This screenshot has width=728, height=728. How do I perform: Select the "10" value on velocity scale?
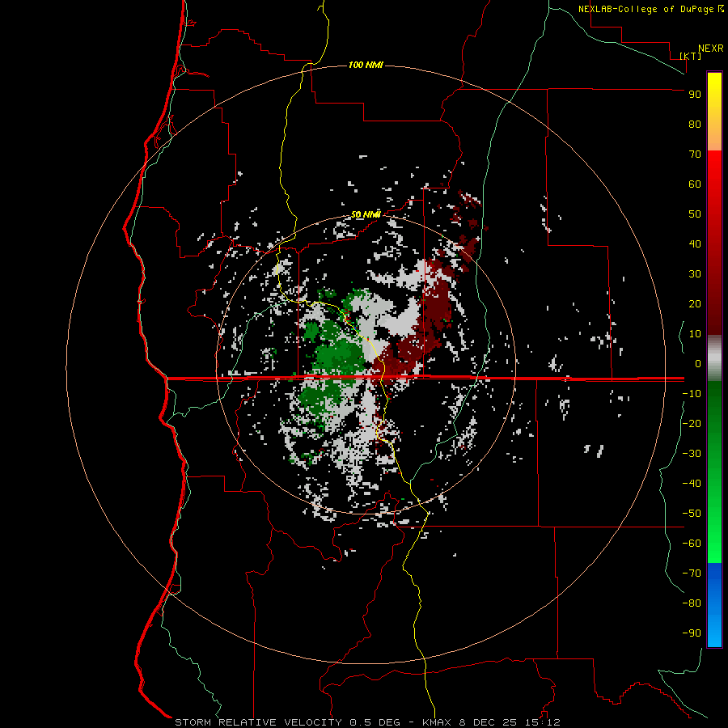click(695, 334)
